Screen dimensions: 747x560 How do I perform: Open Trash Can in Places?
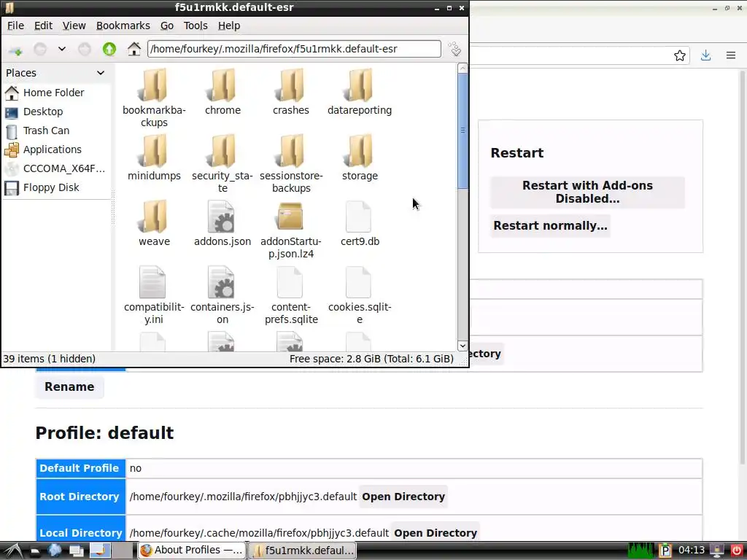[x=55, y=131]
